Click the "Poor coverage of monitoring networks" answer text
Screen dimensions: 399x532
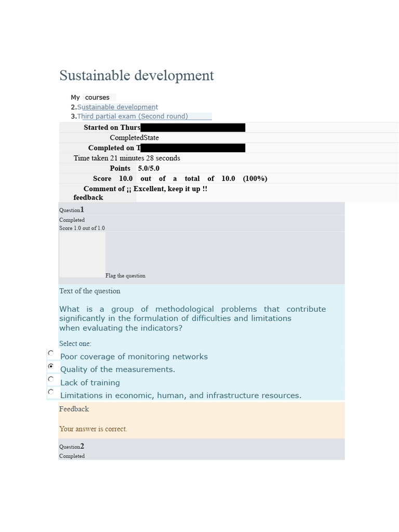click(134, 356)
